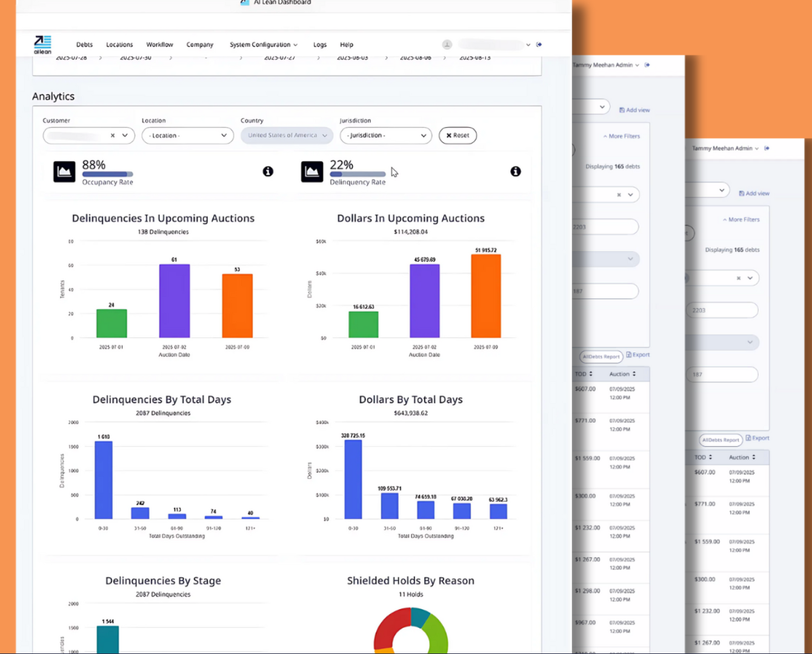Click the 11 Holds subtitle
812x654 pixels.
[x=411, y=595]
